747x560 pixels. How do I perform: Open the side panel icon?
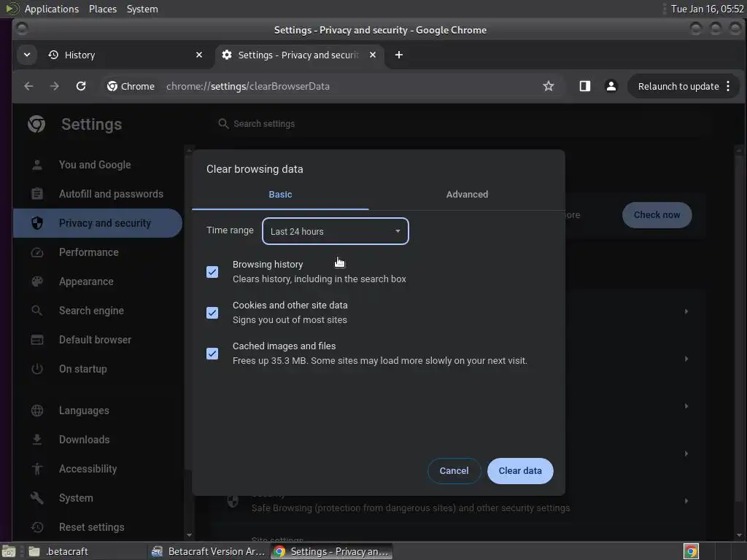[x=584, y=86]
